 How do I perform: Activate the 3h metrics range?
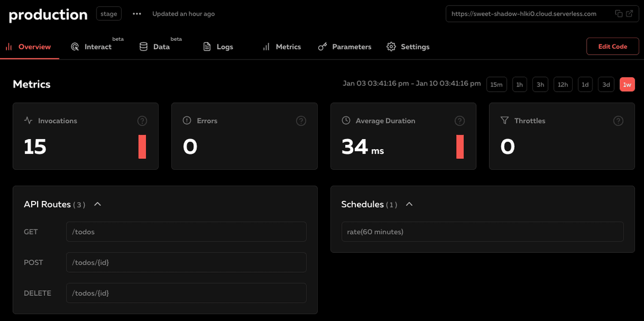(x=540, y=84)
